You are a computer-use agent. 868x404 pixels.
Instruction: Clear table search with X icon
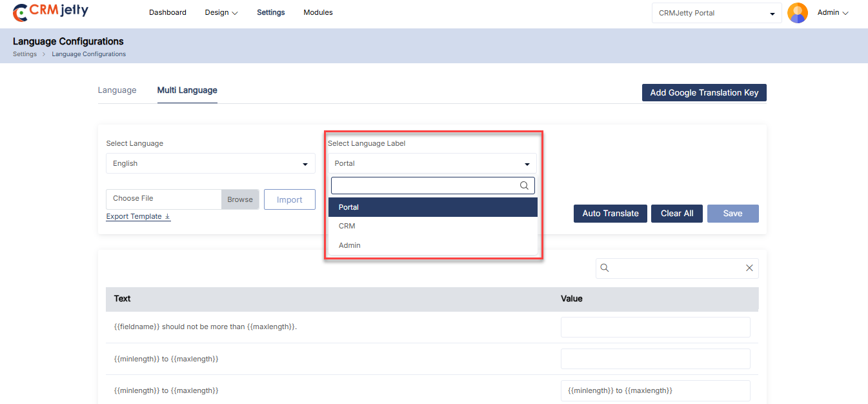click(749, 268)
